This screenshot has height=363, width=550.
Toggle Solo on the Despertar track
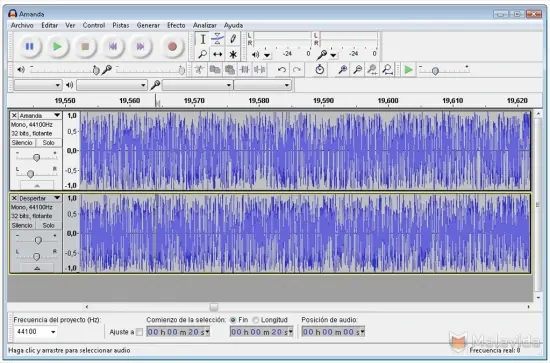48,226
